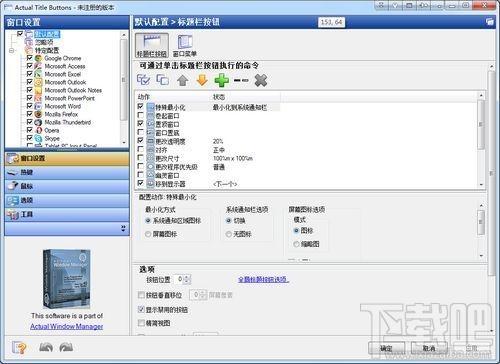This screenshot has height=364, width=500.
Task: Click the orange move-down arrow icon
Action: pos(202,80)
